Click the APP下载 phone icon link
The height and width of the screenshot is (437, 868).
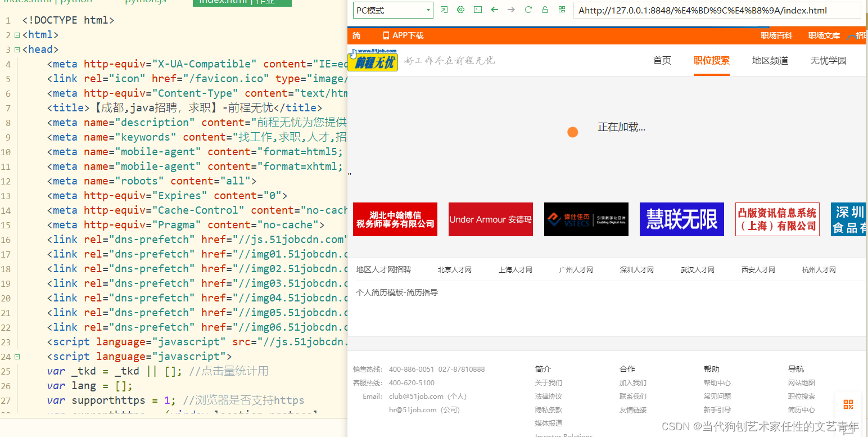(403, 35)
